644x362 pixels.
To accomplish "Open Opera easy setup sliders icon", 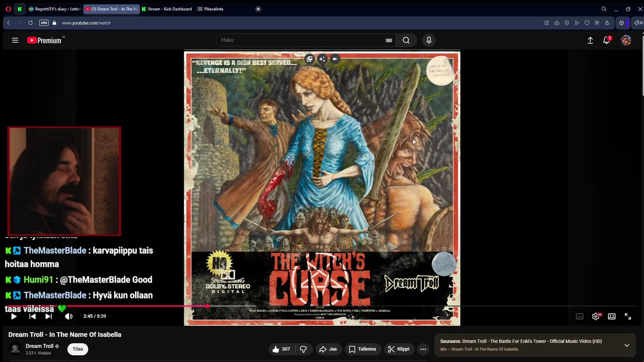I will click(x=597, y=23).
